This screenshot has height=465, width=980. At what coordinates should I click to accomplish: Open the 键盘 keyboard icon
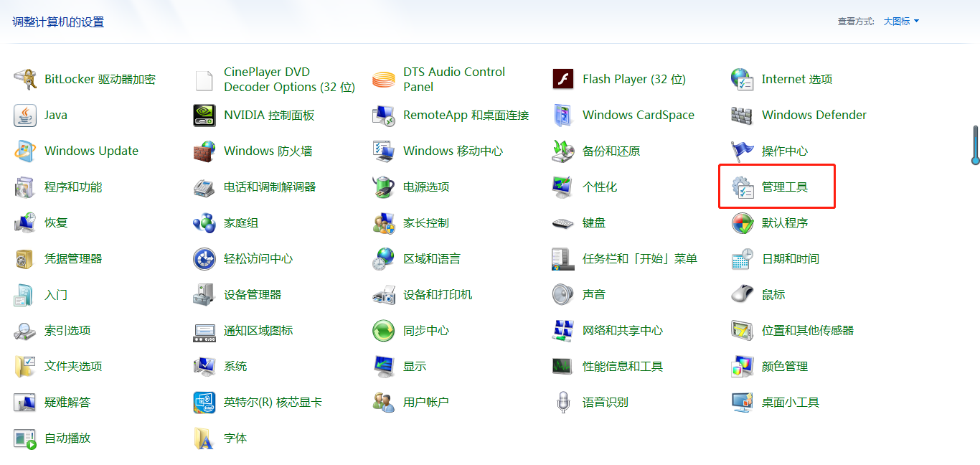[x=563, y=222]
